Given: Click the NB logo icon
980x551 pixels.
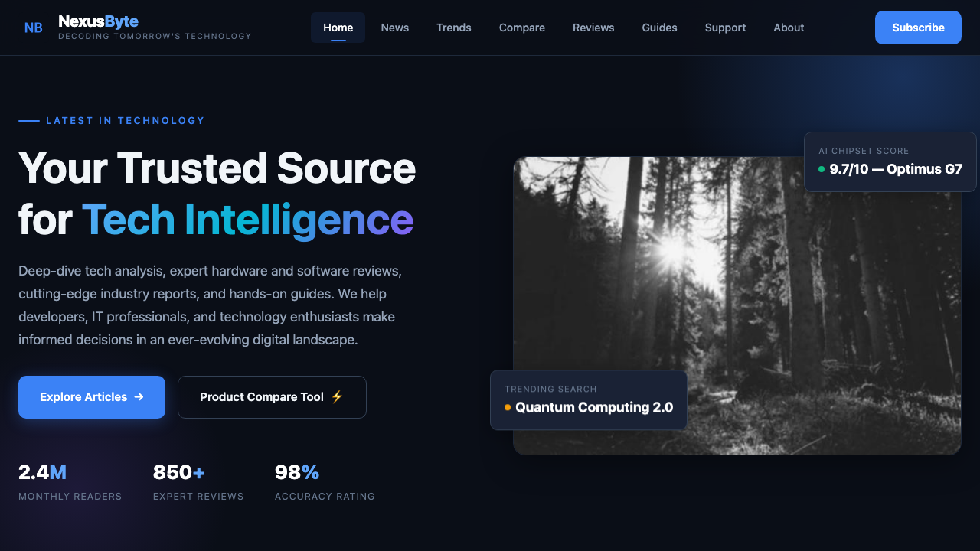Looking at the screenshot, I should 34,28.
